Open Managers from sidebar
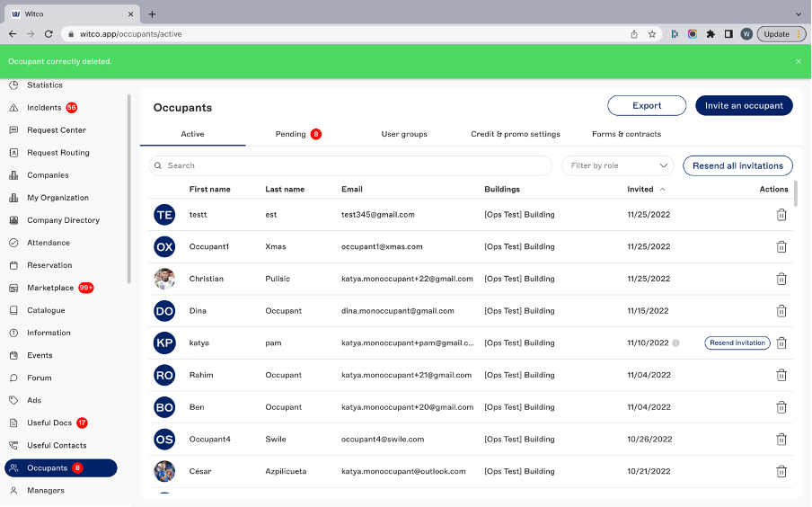The width and height of the screenshot is (812, 507). pyautogui.click(x=46, y=491)
